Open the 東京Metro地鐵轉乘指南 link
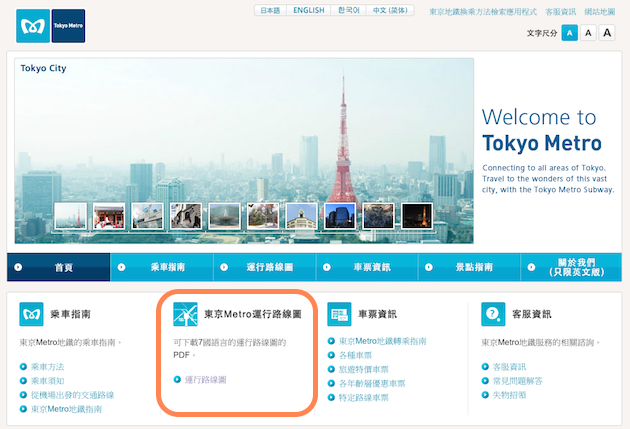630x429 pixels. (382, 341)
